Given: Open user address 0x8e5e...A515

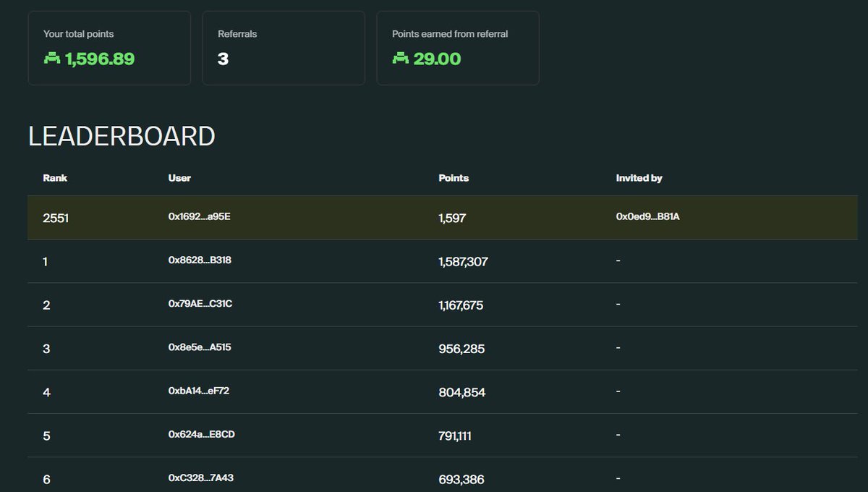Looking at the screenshot, I should (200, 347).
